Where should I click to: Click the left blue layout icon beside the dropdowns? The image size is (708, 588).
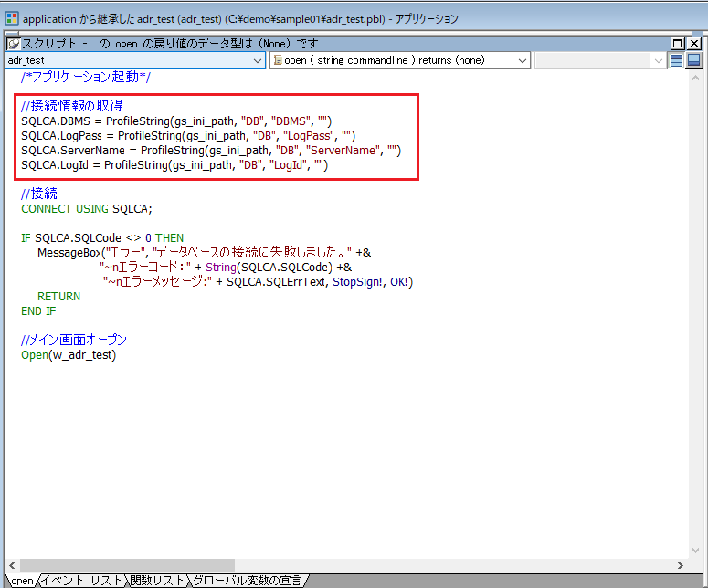coord(677,60)
